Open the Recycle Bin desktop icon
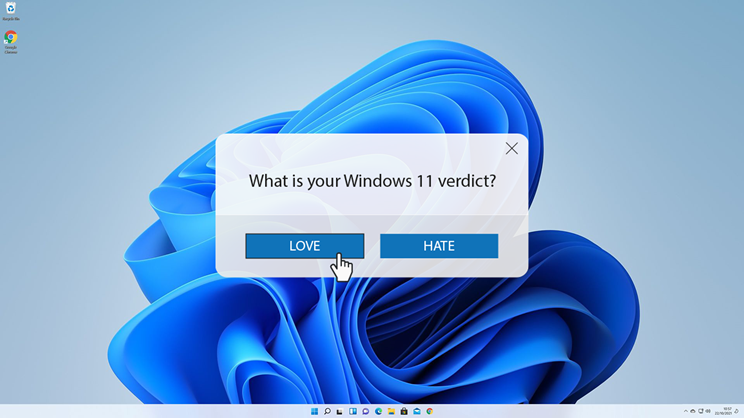Image resolution: width=744 pixels, height=418 pixels. pyautogui.click(x=11, y=11)
